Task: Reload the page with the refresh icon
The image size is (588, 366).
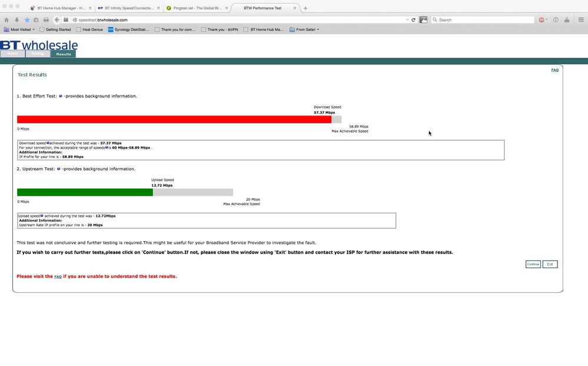Action: point(413,20)
